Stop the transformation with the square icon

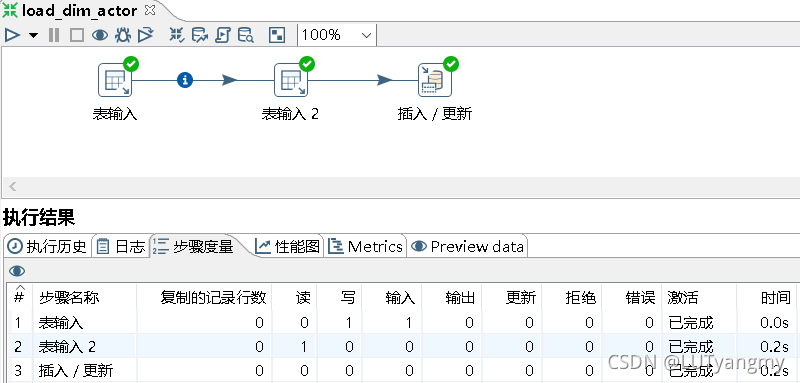77,35
